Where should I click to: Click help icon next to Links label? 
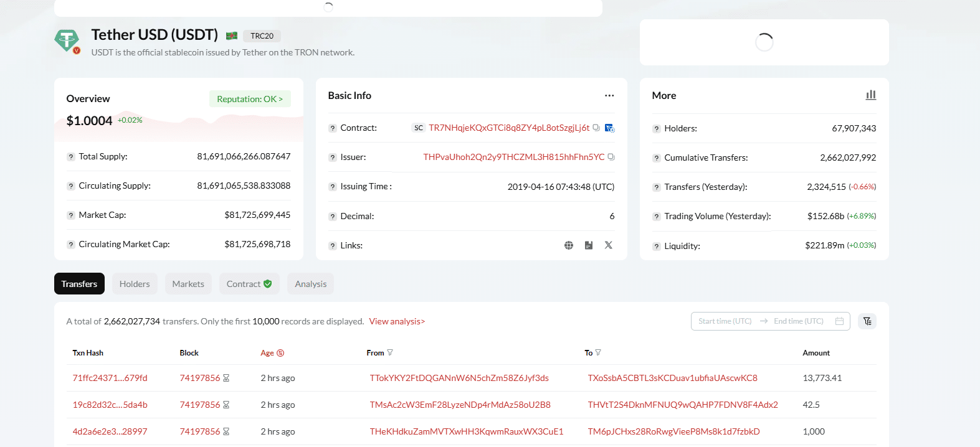333,246
